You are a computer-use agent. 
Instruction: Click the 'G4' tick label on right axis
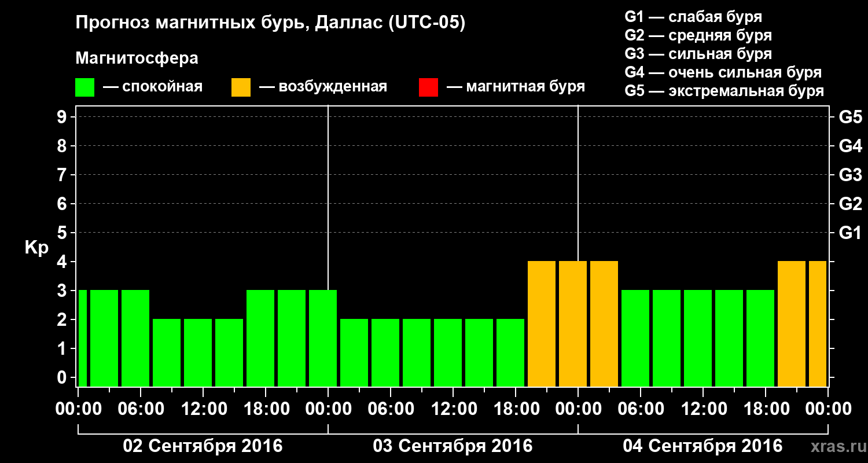pyautogui.click(x=851, y=146)
